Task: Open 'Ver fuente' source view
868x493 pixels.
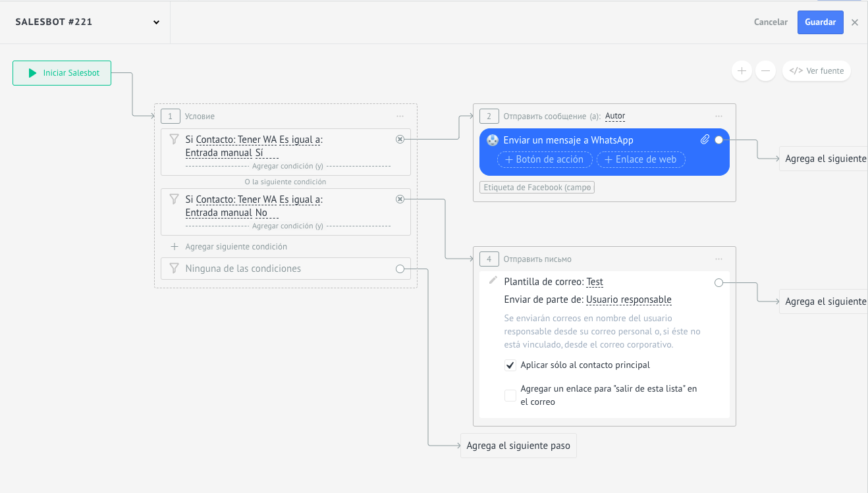Action: pyautogui.click(x=817, y=71)
